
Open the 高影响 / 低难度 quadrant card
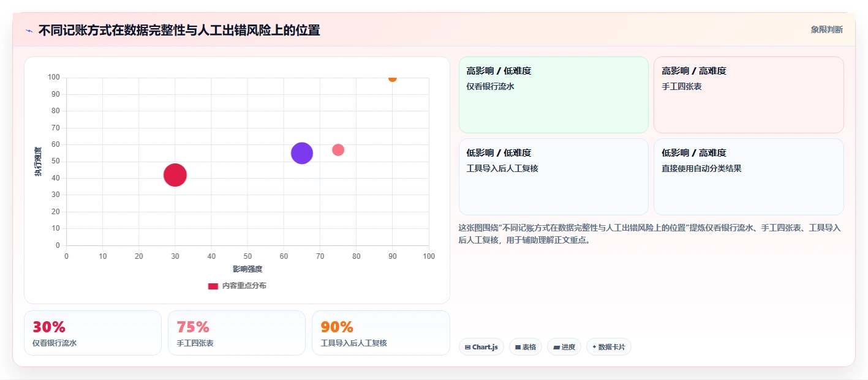click(554, 95)
